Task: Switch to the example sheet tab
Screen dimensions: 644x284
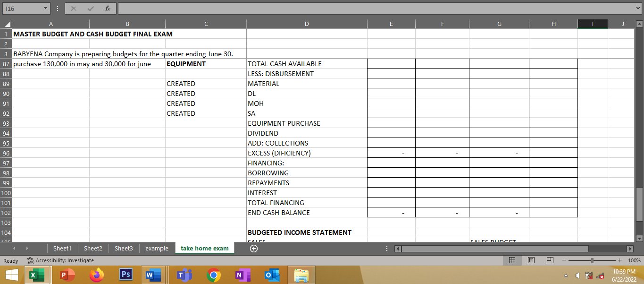Action: (157, 249)
